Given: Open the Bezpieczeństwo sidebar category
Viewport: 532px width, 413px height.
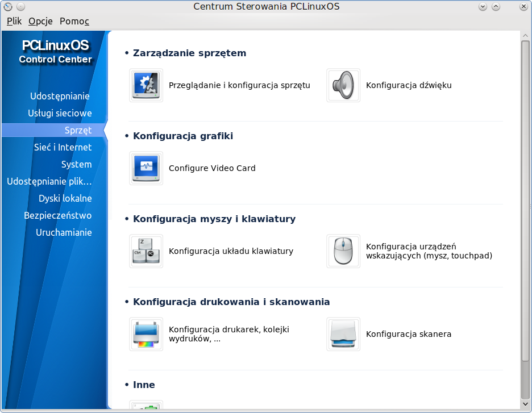Looking at the screenshot, I should [57, 215].
